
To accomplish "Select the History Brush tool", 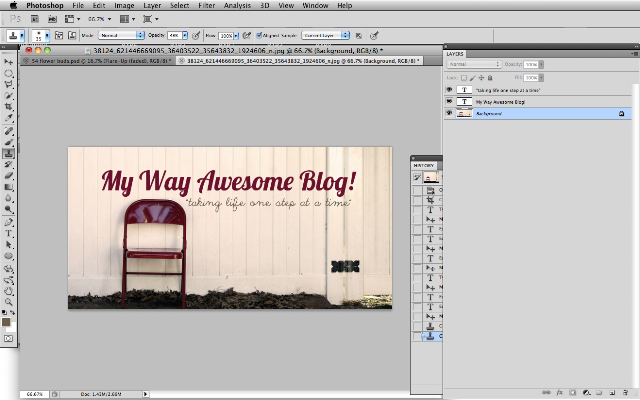I will [x=8, y=164].
